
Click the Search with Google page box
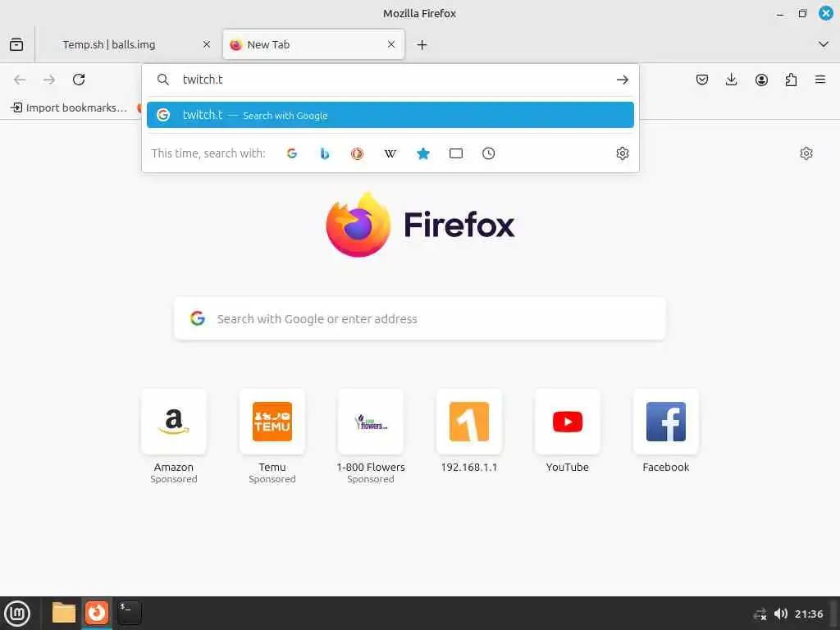tap(419, 319)
